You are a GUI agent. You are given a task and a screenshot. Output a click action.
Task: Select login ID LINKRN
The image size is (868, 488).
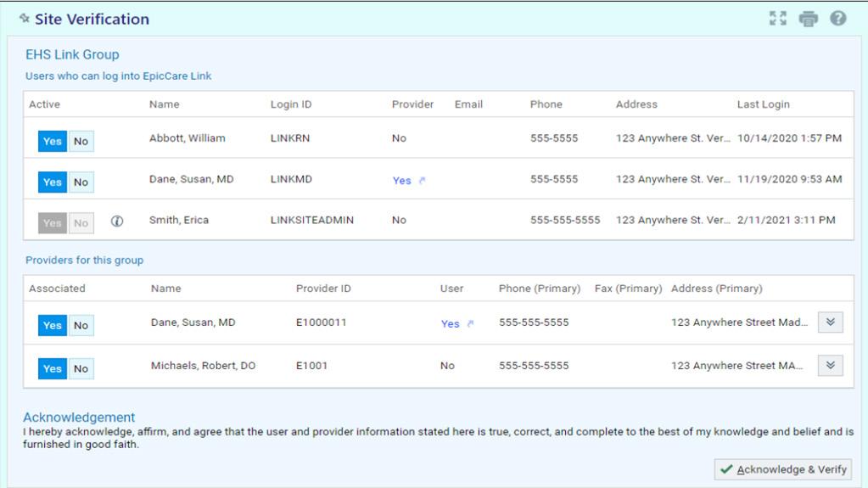[x=290, y=138]
